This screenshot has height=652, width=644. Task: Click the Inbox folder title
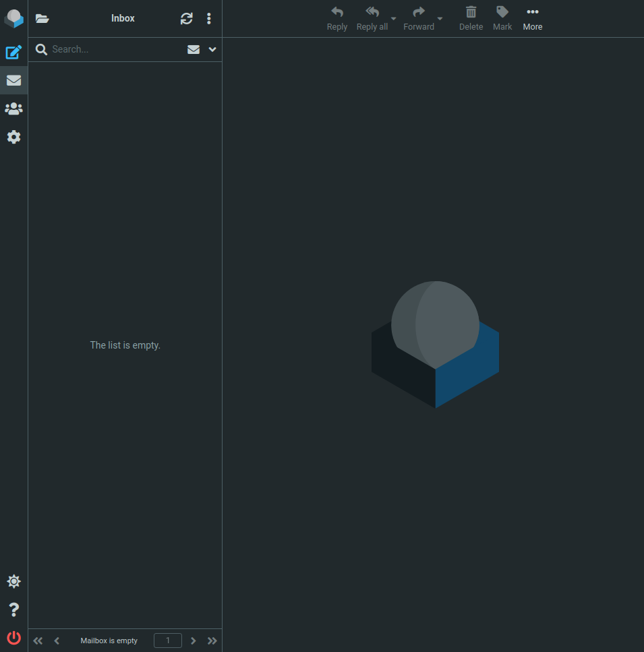123,18
